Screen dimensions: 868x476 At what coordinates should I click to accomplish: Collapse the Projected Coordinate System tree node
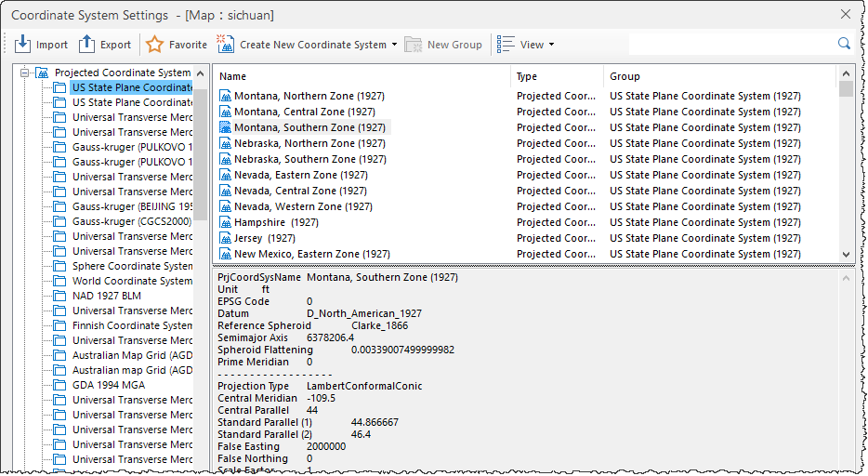tap(25, 73)
